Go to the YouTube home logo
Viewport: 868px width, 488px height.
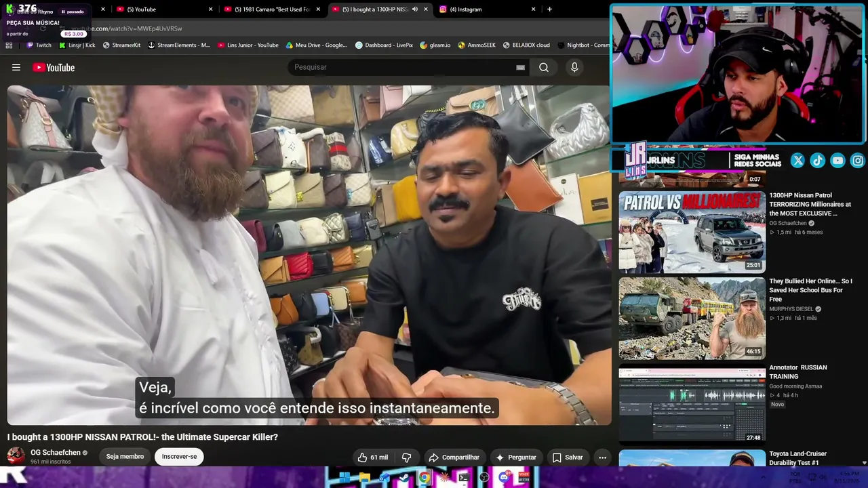click(54, 67)
